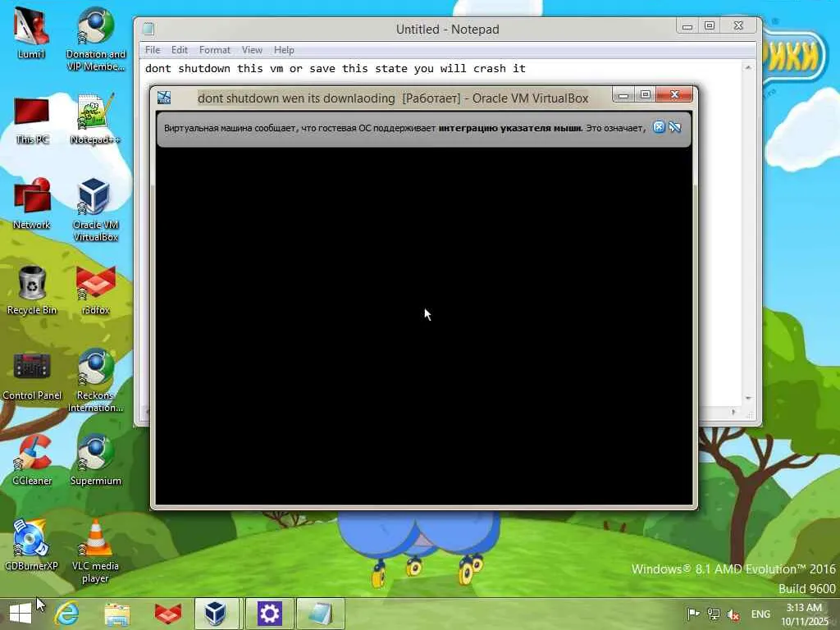Open the Notepad window system menu icon
The width and height of the screenshot is (840, 630).
coord(149,29)
